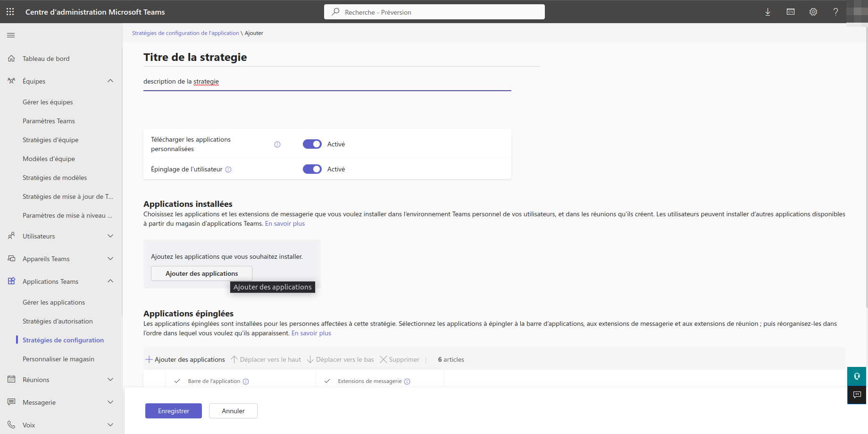Open the feedback chat icon on right edge
Screen dimensions: 868x434
point(857,395)
